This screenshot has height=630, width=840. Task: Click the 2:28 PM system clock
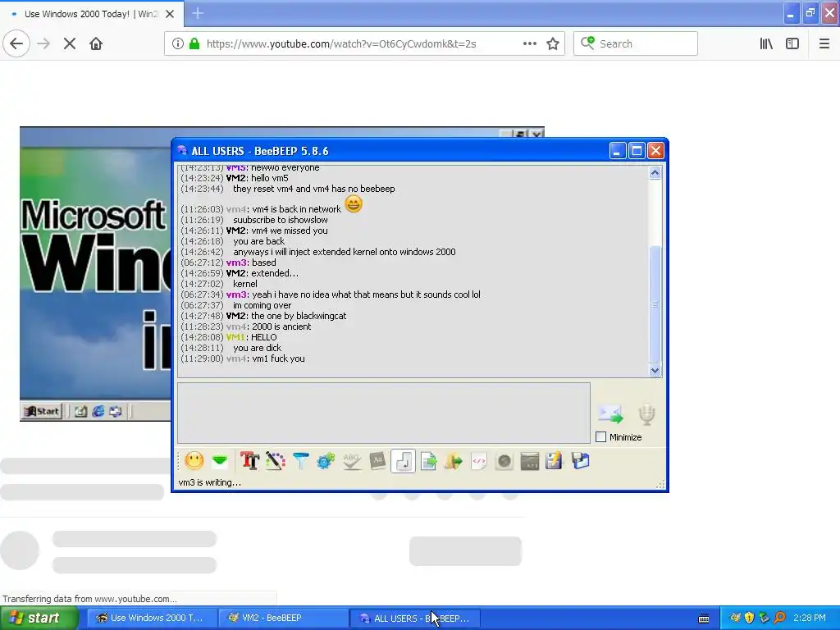(810, 618)
